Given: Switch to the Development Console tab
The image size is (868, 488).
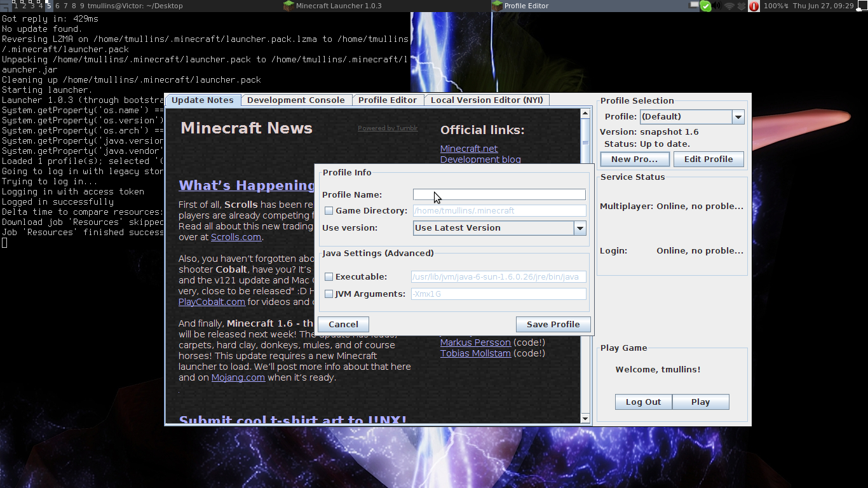Looking at the screenshot, I should click(295, 100).
